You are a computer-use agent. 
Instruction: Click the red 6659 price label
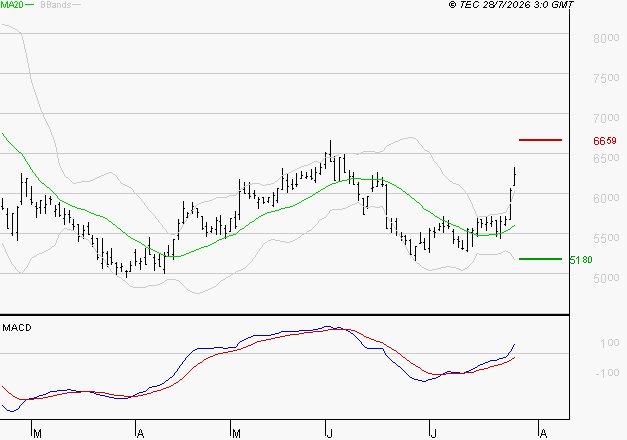pyautogui.click(x=605, y=141)
